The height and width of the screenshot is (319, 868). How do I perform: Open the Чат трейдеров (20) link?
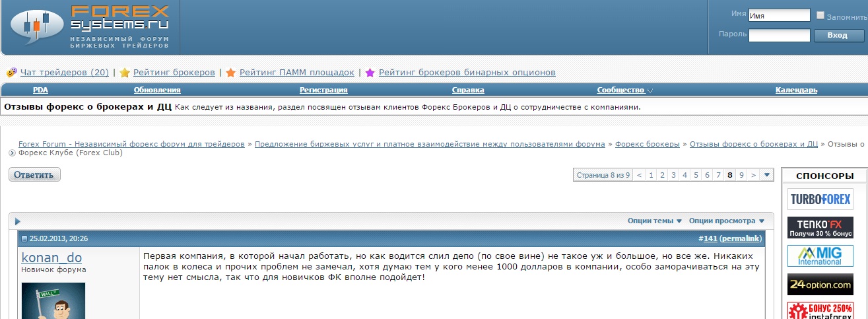(65, 73)
